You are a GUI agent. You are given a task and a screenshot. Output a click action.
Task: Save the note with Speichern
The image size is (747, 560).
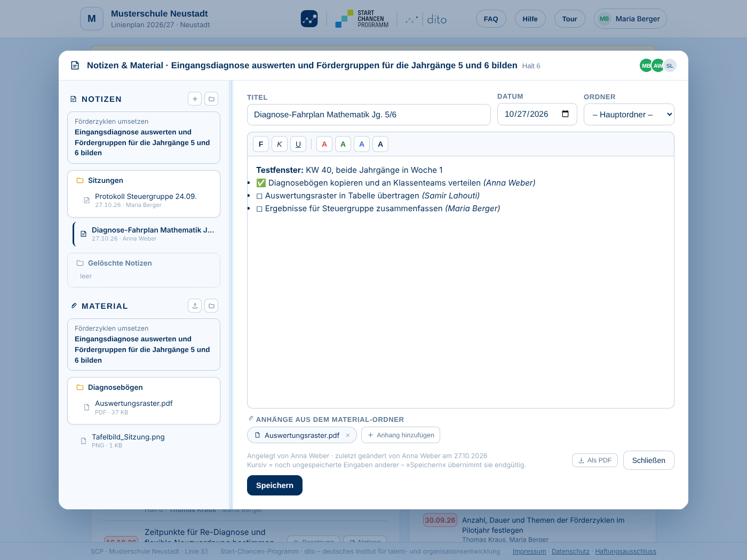point(275,485)
